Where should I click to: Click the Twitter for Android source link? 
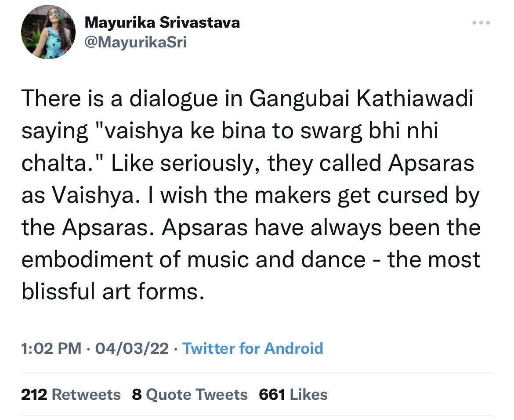point(253,348)
